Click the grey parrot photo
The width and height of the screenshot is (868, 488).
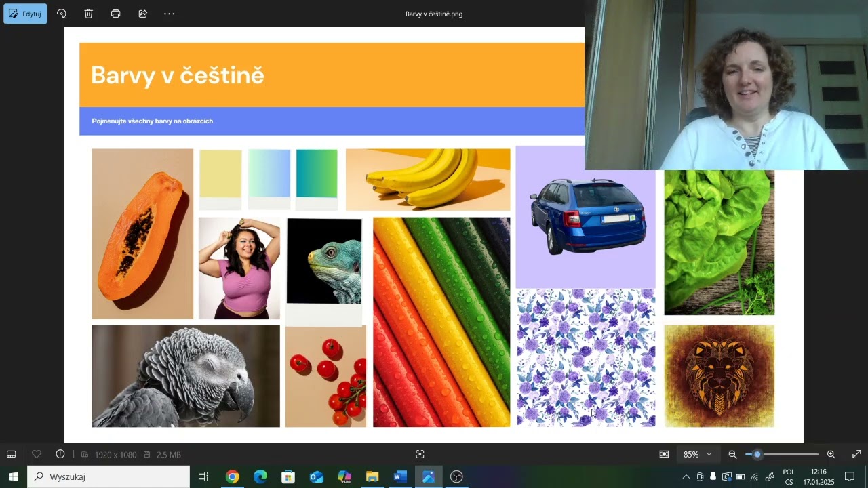(x=186, y=376)
